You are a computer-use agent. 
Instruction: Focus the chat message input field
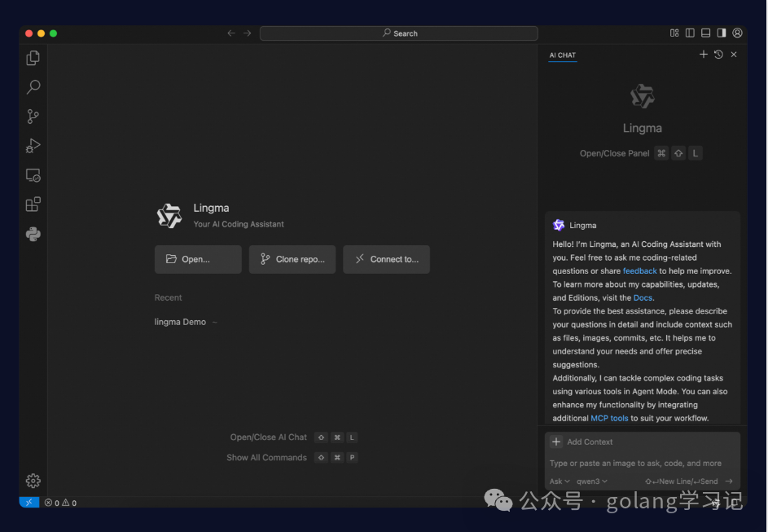(x=642, y=464)
